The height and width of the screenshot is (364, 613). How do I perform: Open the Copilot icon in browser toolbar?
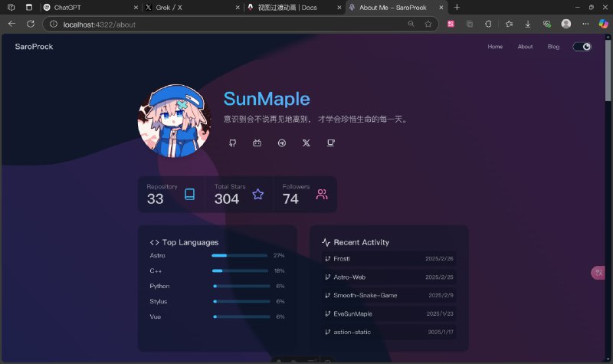click(603, 24)
